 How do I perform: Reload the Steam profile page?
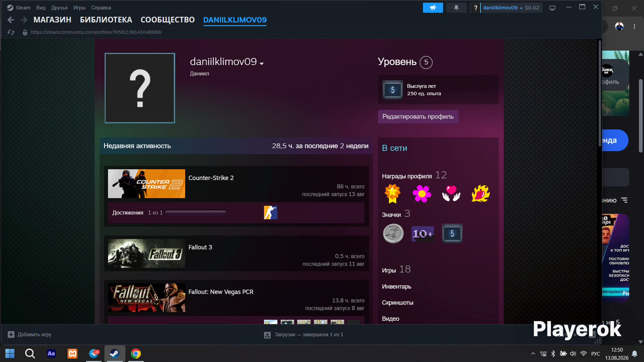[x=11, y=32]
